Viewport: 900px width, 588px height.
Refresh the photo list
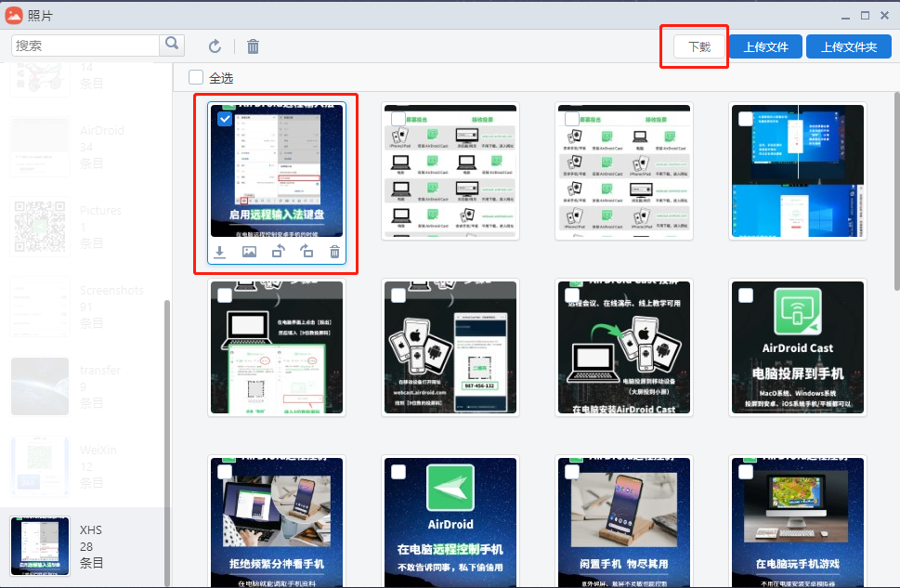[214, 45]
